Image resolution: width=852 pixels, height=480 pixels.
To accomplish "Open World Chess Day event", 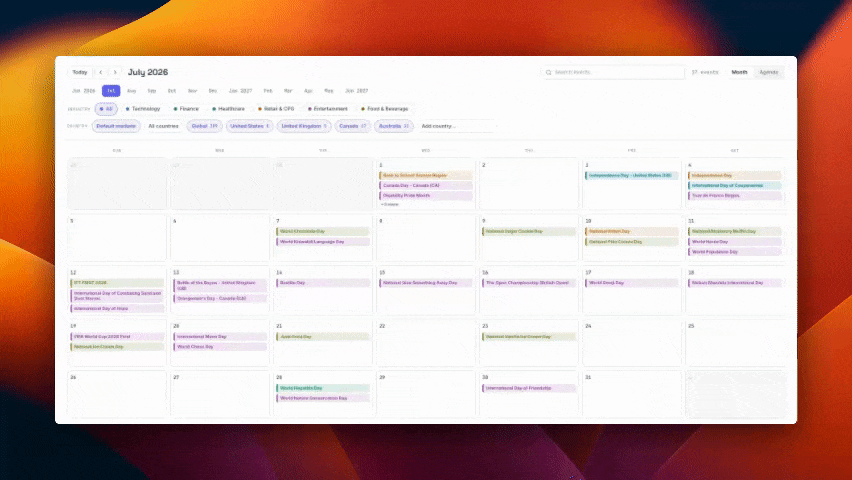I will pos(220,346).
